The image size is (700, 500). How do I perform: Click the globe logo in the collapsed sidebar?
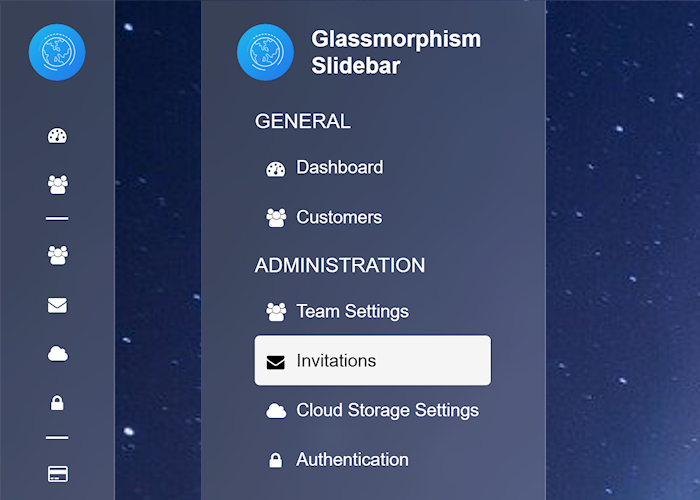[57, 52]
